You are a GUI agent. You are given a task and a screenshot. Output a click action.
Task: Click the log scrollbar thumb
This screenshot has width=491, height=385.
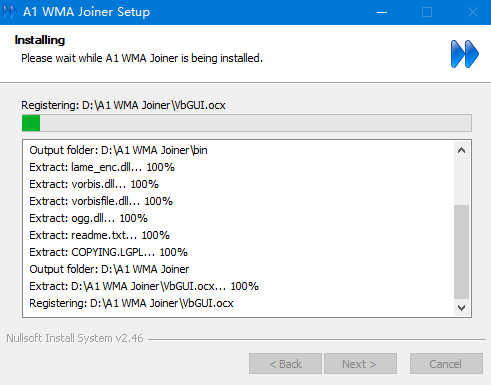461,252
